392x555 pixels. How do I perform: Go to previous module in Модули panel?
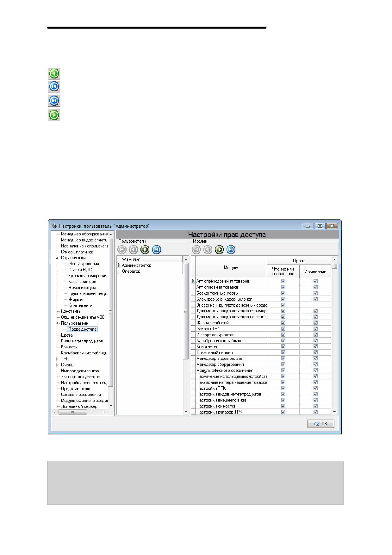point(208,250)
